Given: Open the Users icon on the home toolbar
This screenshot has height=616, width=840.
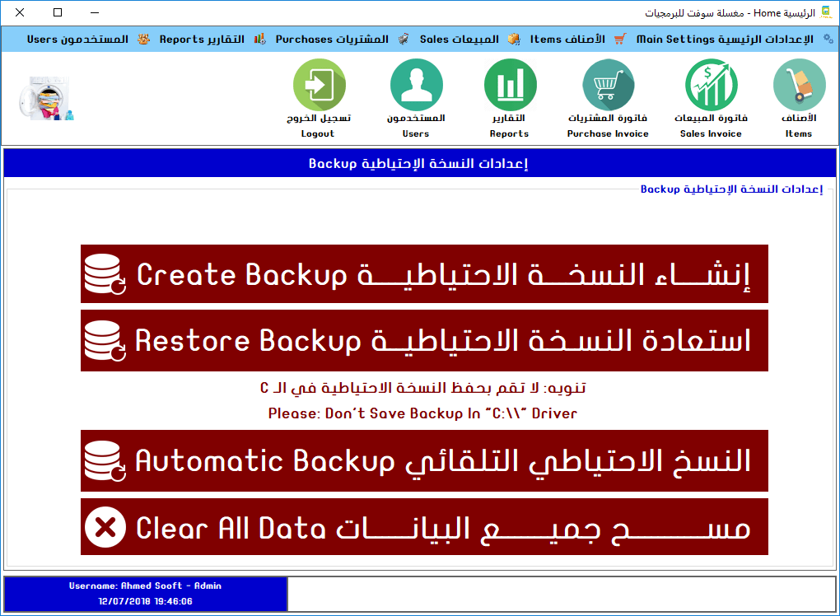Looking at the screenshot, I should tap(416, 85).
